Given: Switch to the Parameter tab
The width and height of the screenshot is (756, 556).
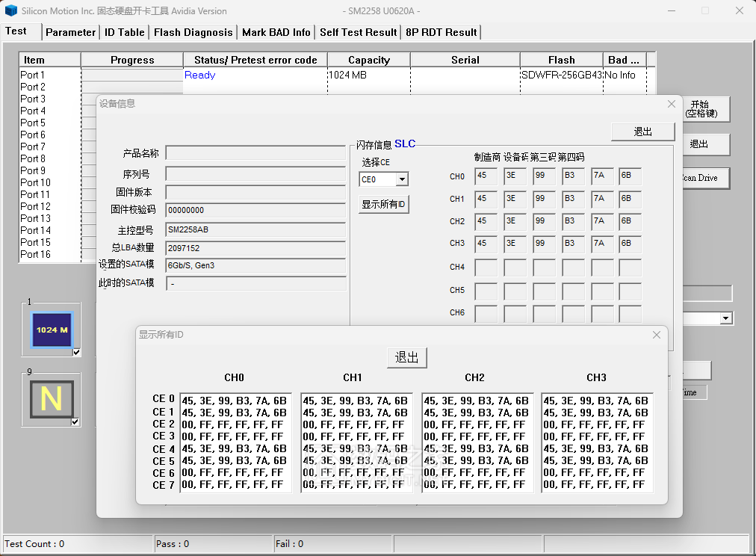Looking at the screenshot, I should pos(70,32).
